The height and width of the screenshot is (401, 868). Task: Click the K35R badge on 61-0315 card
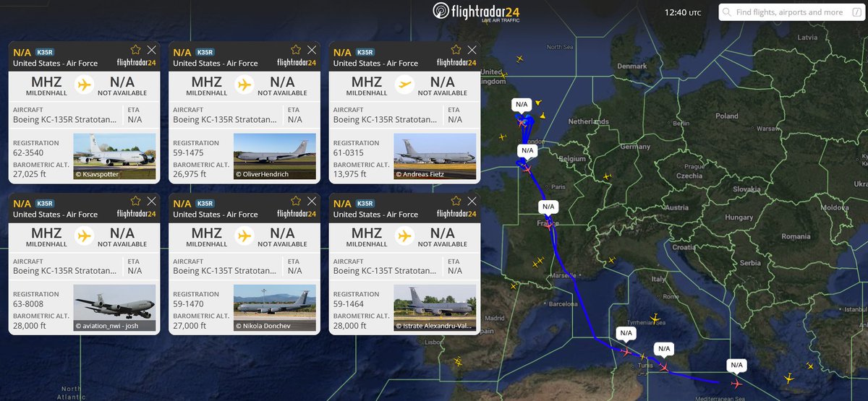[365, 52]
